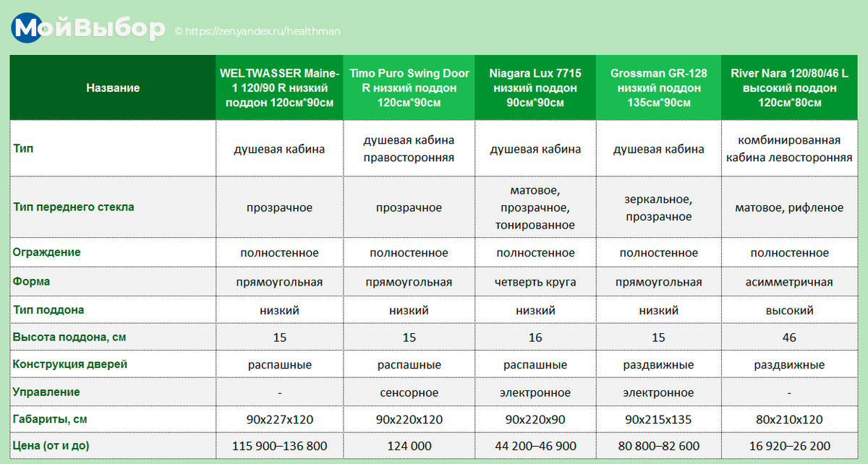Image resolution: width=868 pixels, height=464 pixels.
Task: Select матовое, прозрачное, тонированное glass cell
Action: coord(535,207)
